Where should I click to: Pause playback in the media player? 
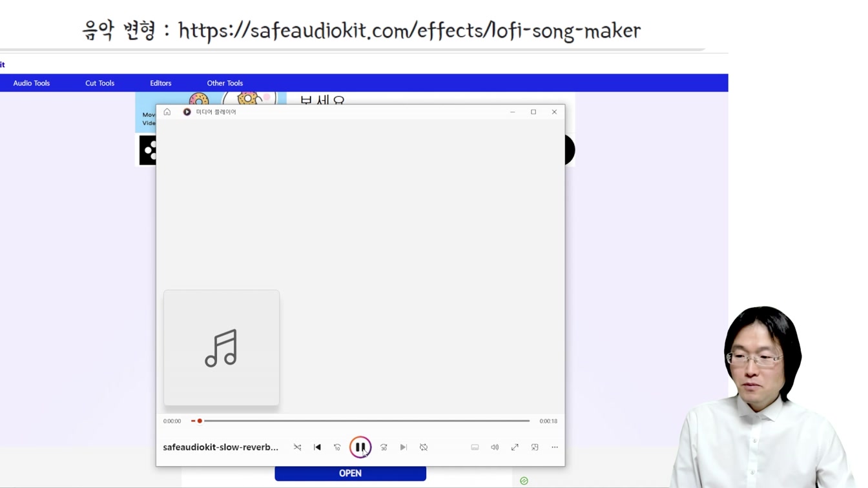(360, 447)
